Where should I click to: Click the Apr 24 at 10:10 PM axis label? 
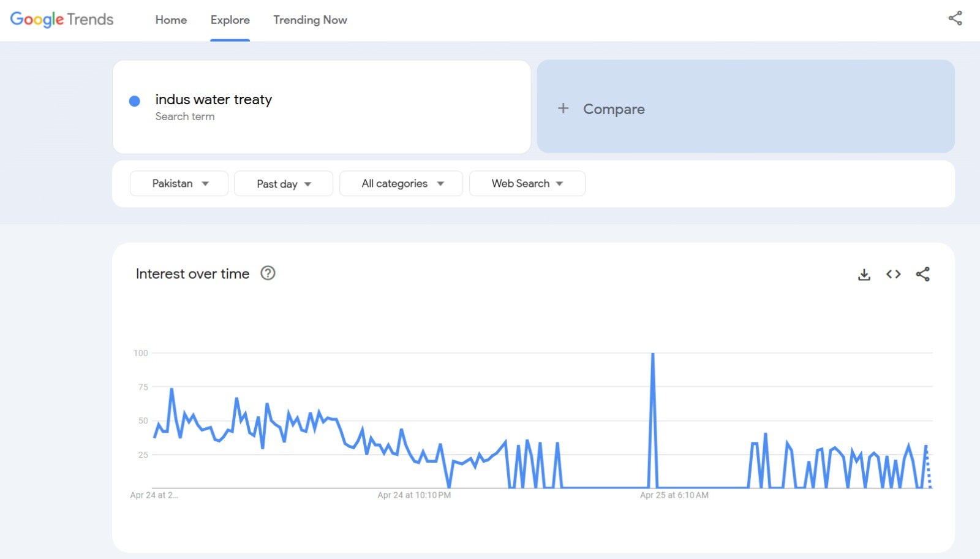tap(414, 495)
